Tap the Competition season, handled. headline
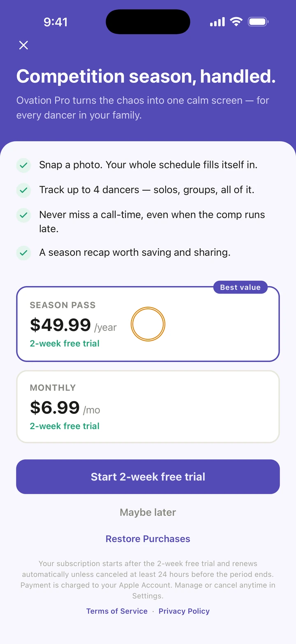 pyautogui.click(x=146, y=77)
